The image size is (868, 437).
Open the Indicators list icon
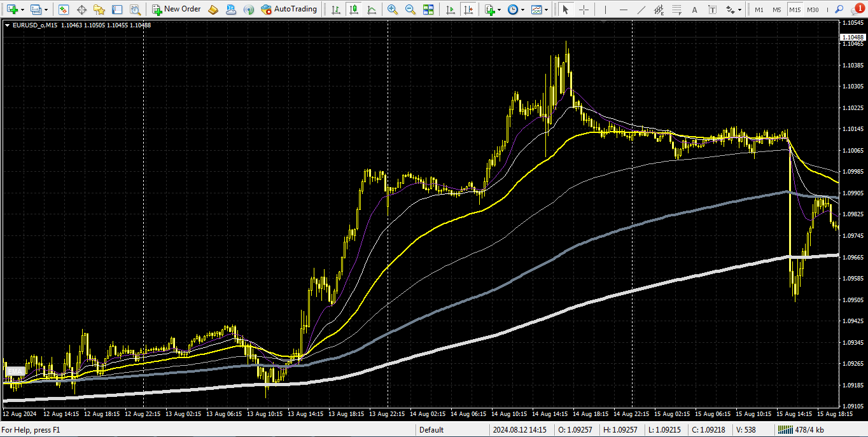pyautogui.click(x=489, y=10)
